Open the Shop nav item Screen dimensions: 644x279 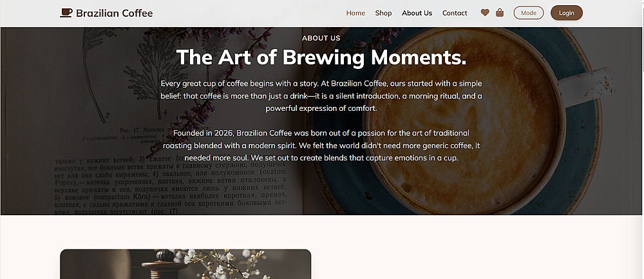pos(383,13)
